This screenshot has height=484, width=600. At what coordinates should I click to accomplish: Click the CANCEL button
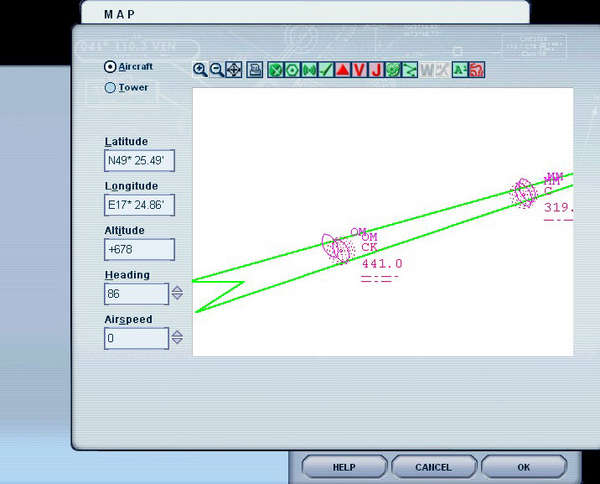434,467
